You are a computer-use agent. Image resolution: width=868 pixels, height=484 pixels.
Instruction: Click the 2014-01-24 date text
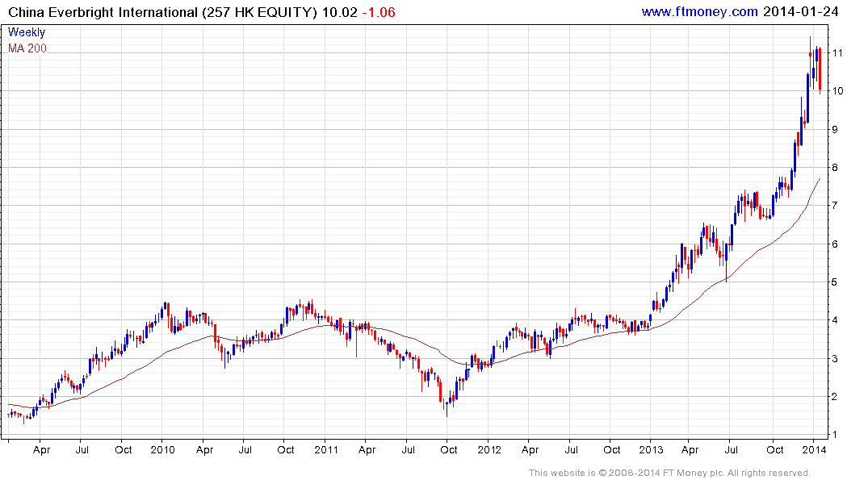click(800, 11)
